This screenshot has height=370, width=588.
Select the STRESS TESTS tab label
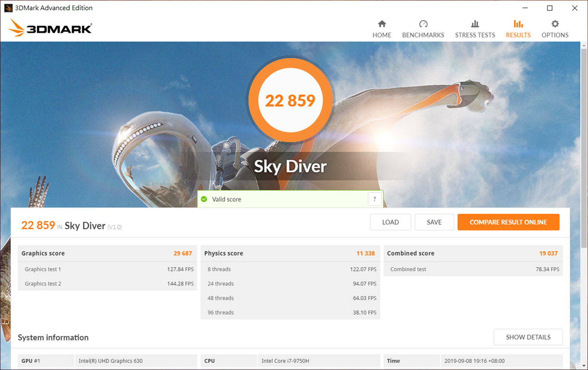tap(475, 35)
